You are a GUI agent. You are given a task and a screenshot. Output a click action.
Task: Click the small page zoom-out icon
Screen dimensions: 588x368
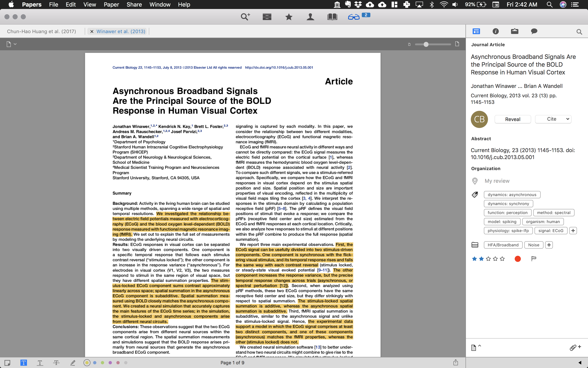(409, 44)
